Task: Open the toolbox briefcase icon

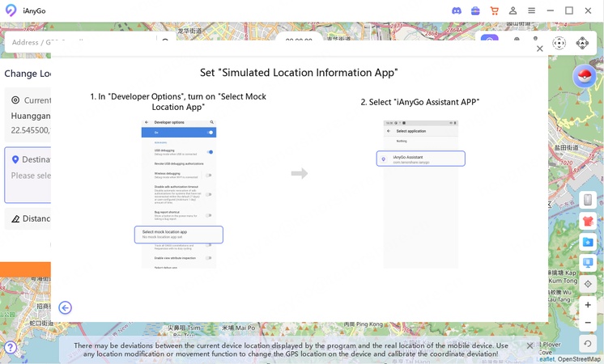Action: click(x=475, y=11)
